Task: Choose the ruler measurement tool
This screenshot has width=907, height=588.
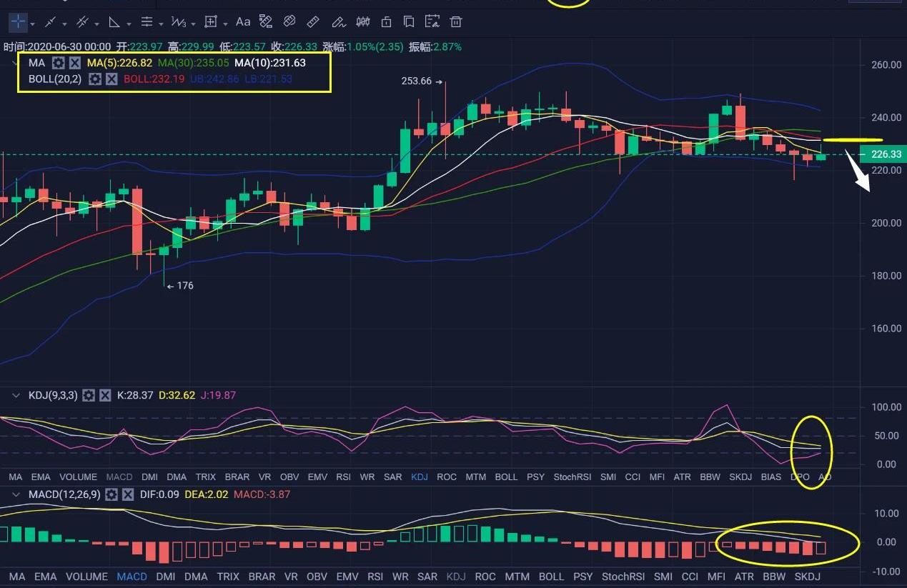Action: (312, 22)
